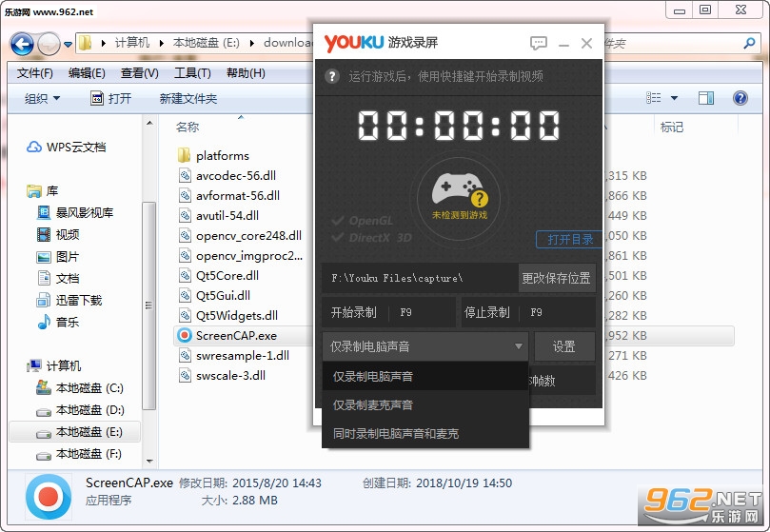Click the question mark help icon in Youku recorder
The width and height of the screenshot is (770, 532).
point(332,76)
